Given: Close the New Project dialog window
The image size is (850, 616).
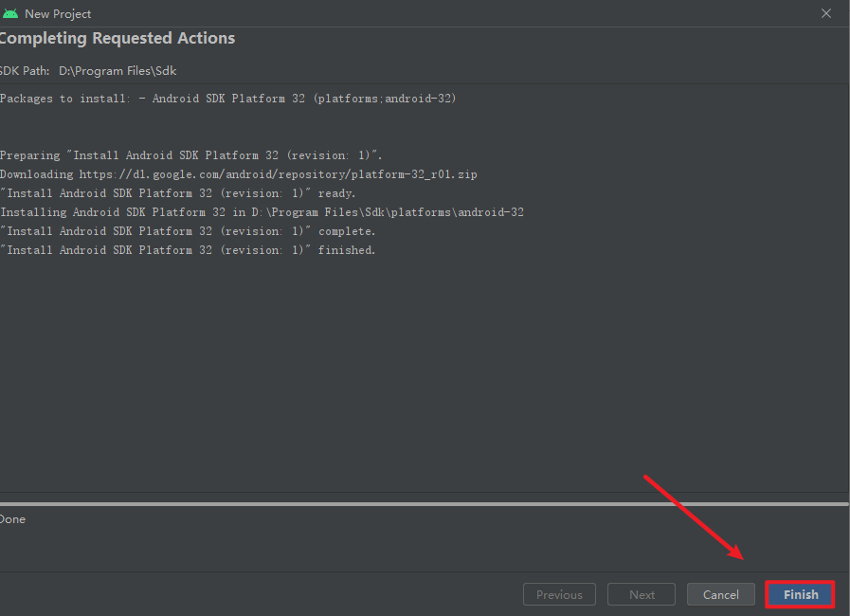Looking at the screenshot, I should 827,13.
